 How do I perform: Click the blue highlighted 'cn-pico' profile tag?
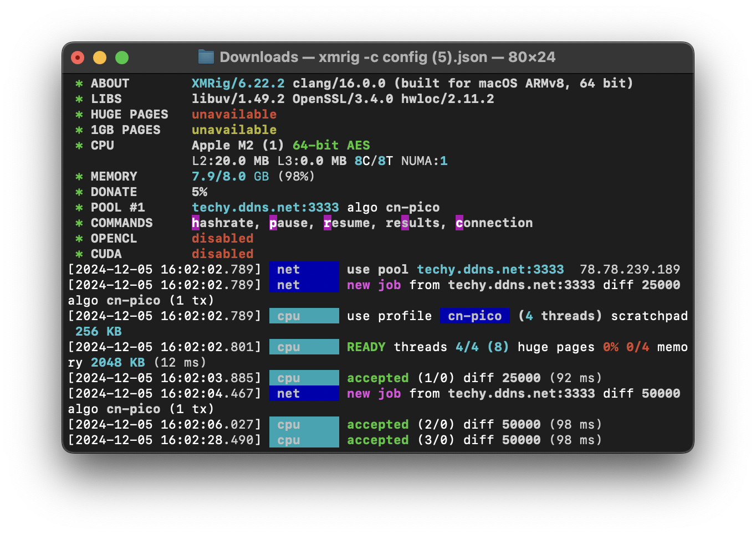click(475, 316)
